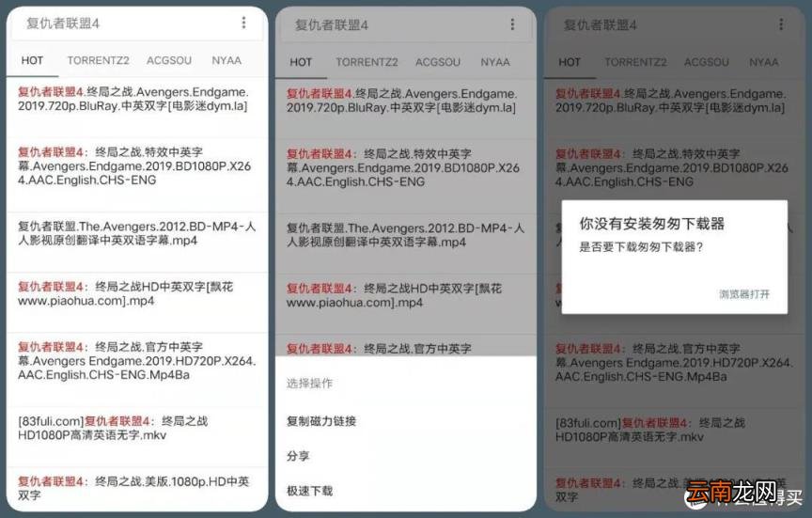Tap the 720p.BluRay result in the right screen
Image resolution: width=812 pixels, height=518 pixels.
point(675,109)
